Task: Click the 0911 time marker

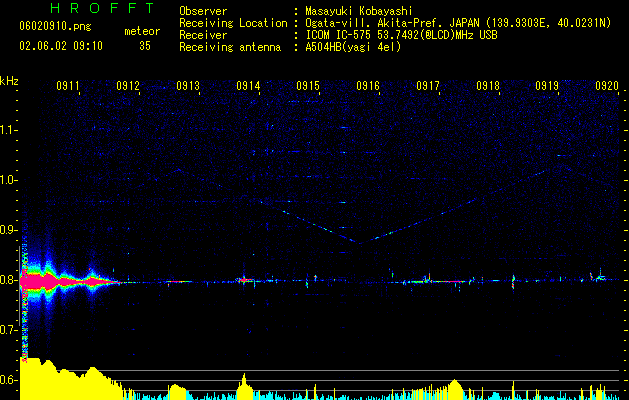Action: pyautogui.click(x=68, y=85)
